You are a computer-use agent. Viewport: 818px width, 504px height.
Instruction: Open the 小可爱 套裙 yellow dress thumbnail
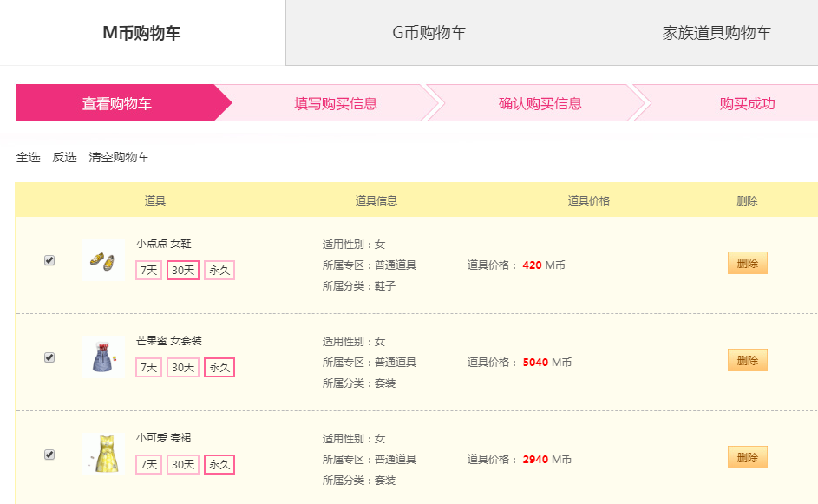[x=102, y=454]
